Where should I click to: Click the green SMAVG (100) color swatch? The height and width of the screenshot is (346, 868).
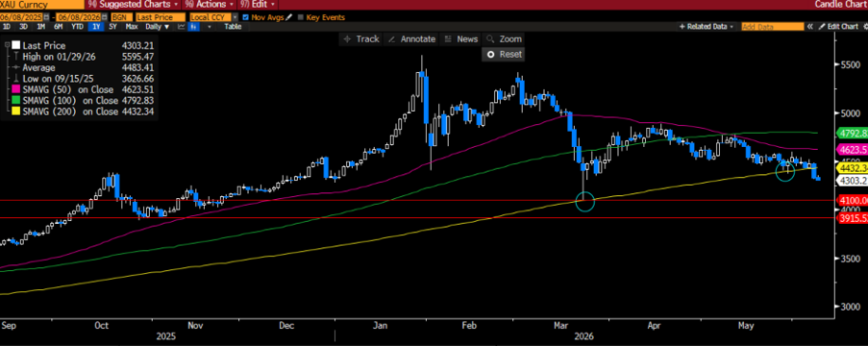(x=16, y=101)
